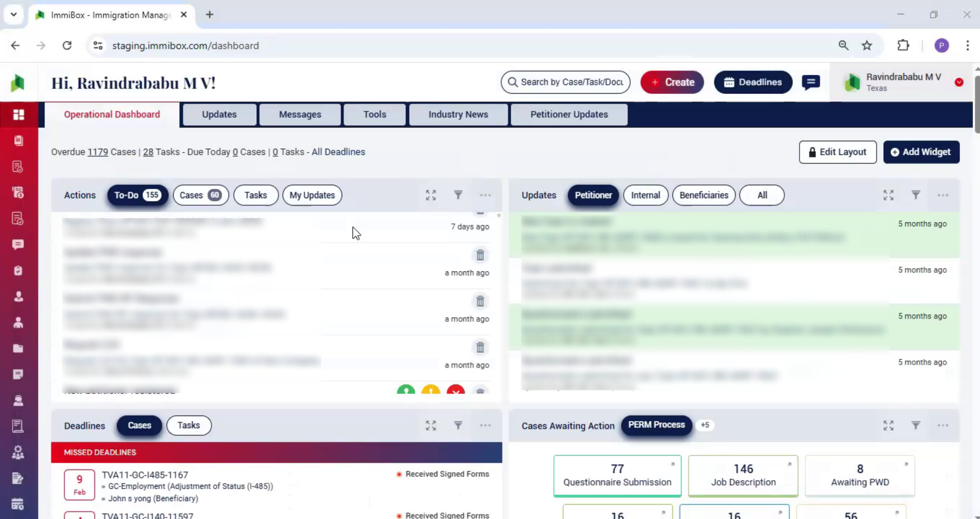Select the Cases 60 filter pill
980x519 pixels.
(200, 195)
